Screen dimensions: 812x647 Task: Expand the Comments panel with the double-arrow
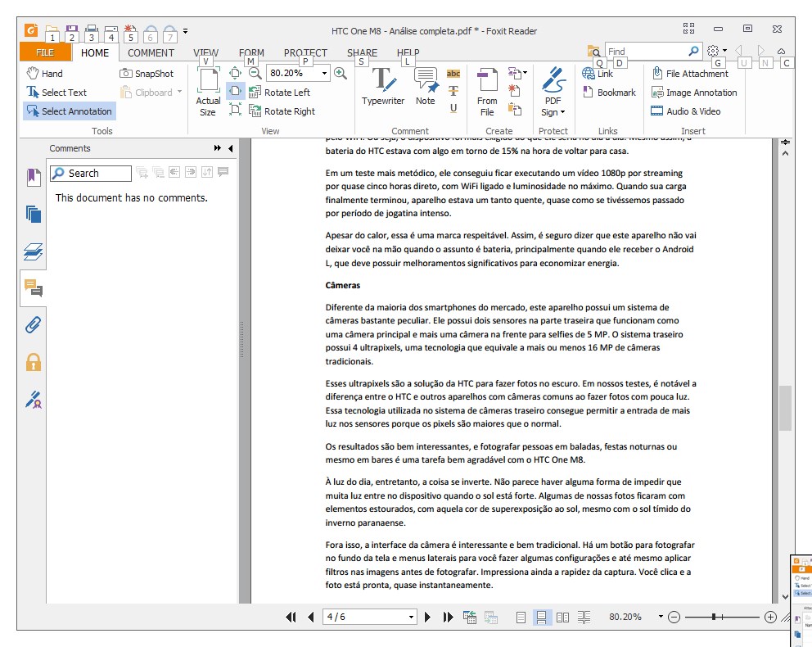coord(218,148)
